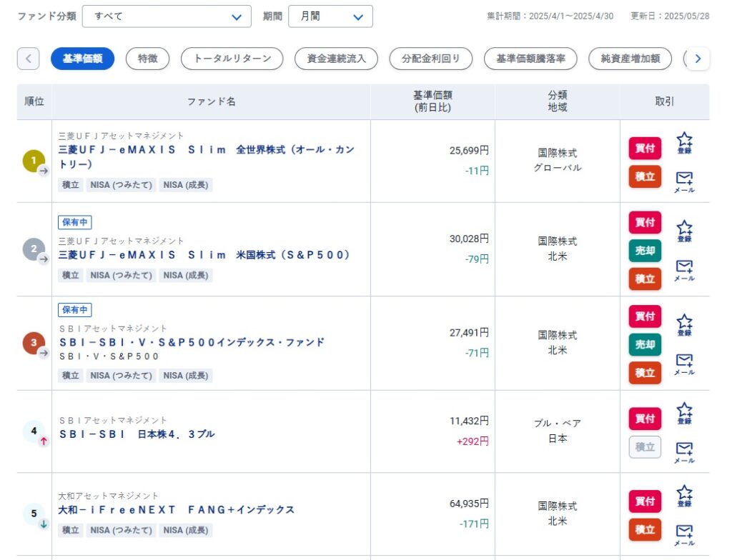
Task: Click mail icon for eMAXIS Slim 全世界株式
Action: tap(684, 182)
